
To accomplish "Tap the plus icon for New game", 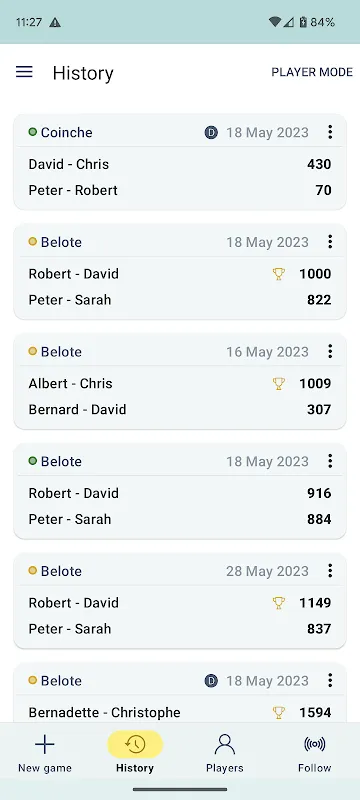I will pos(45,745).
